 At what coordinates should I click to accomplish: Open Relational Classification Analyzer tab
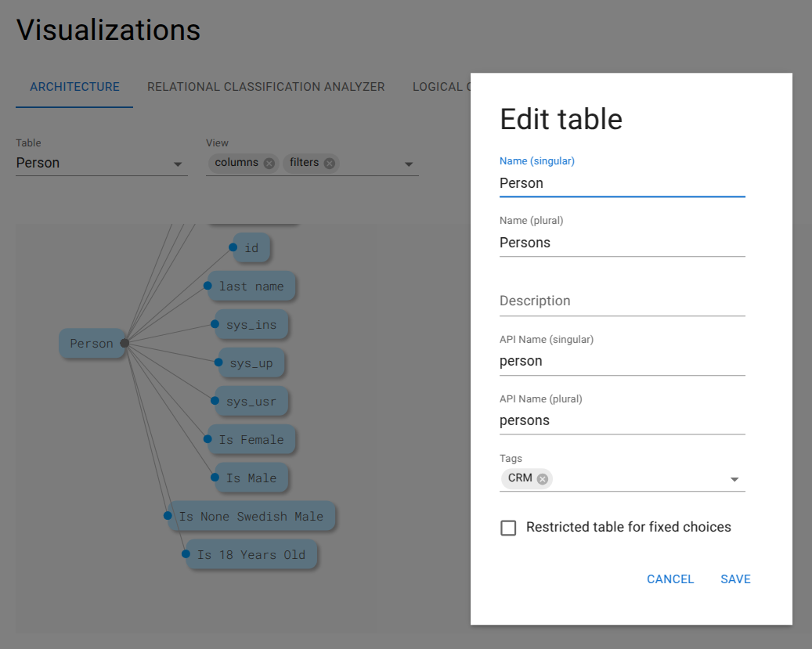click(x=266, y=87)
